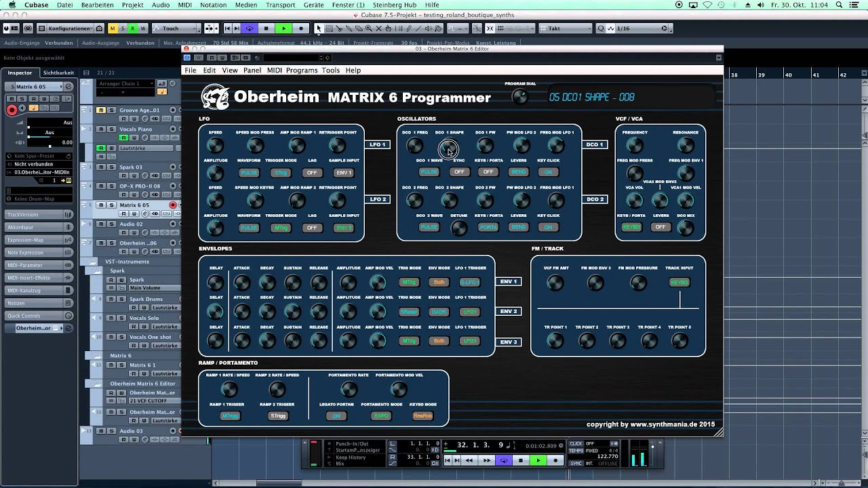
Task: Open the Apple menu
Action: click(x=12, y=5)
